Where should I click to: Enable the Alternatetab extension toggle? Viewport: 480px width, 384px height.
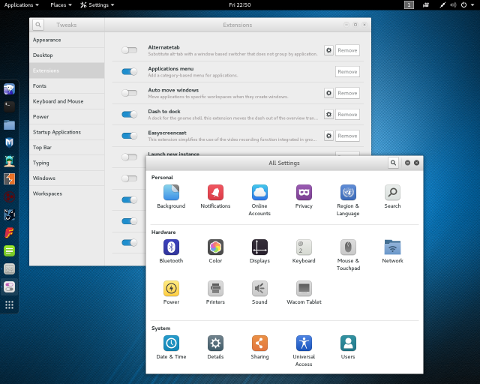tap(129, 50)
